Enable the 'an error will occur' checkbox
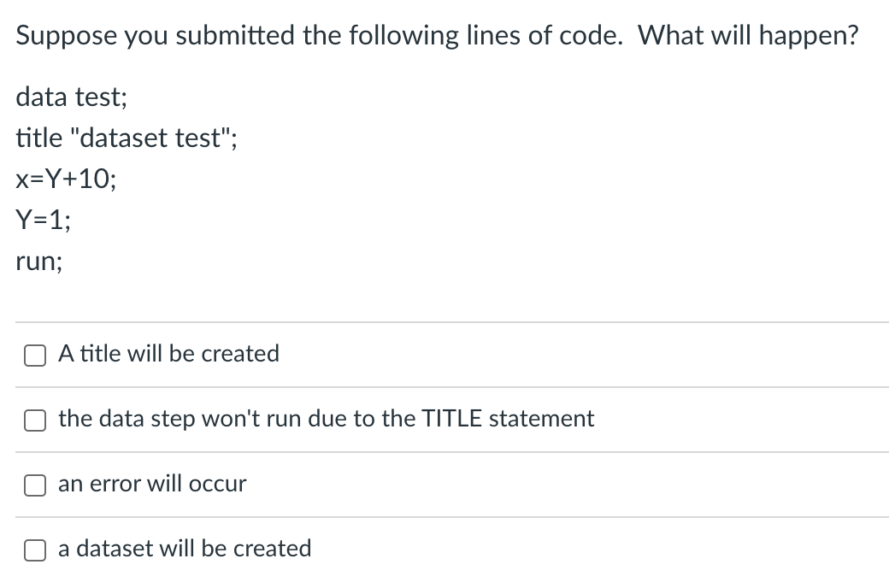Screen dimensions: 889x588 35,485
